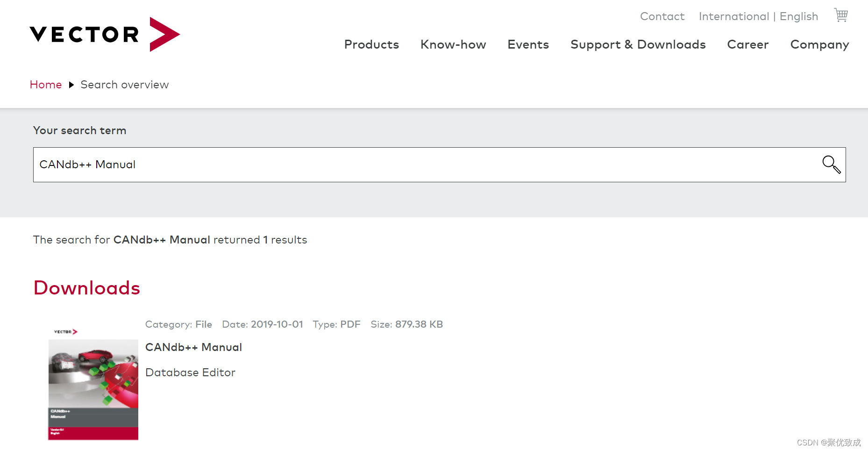Open the shopping cart icon
868x451 pixels.
841,15
